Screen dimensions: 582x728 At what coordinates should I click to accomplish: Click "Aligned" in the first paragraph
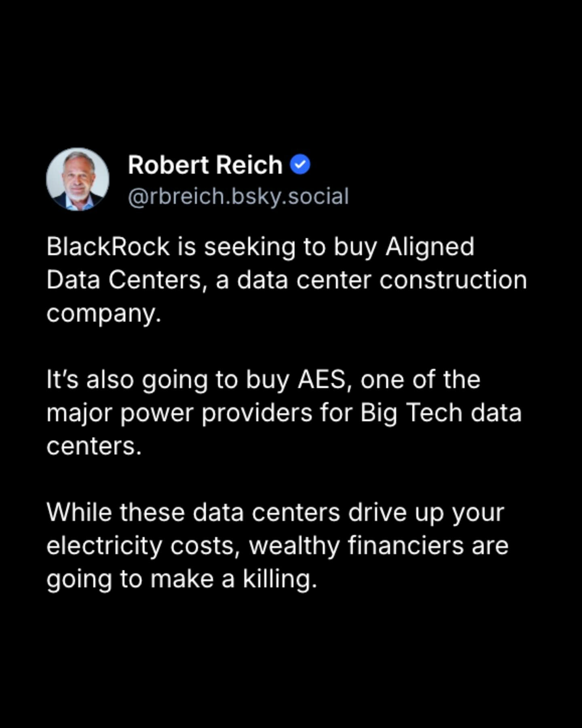(430, 247)
